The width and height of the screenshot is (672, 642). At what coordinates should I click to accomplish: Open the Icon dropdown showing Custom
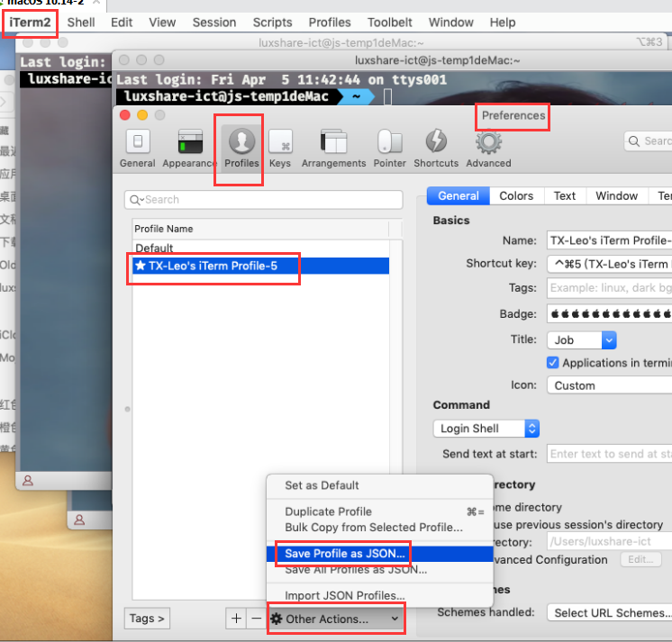tap(610, 385)
